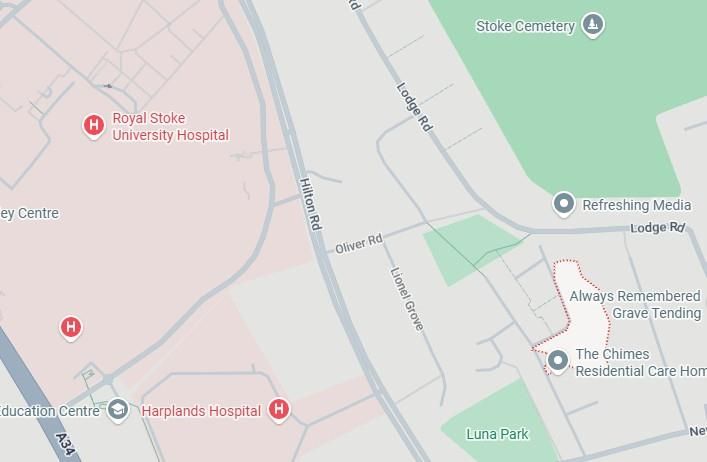This screenshot has width=707, height=462.
Task: Select the Refreshing Media text label
Action: 637,205
